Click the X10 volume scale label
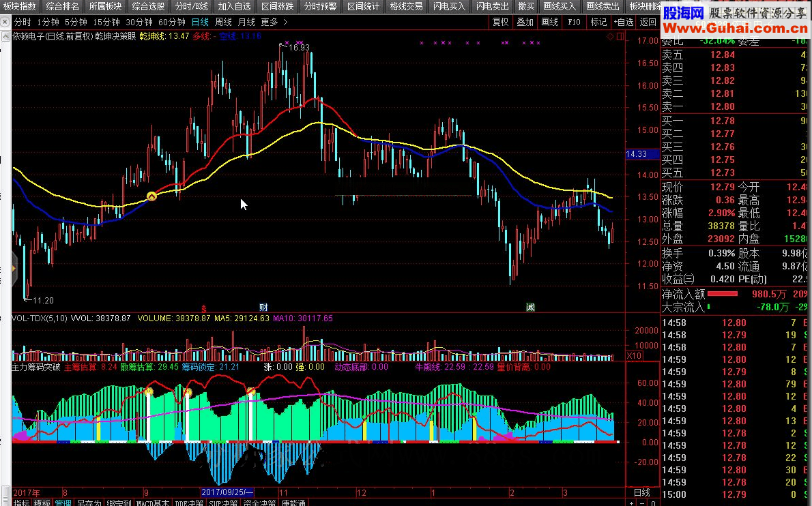The height and width of the screenshot is (506, 812). click(634, 356)
